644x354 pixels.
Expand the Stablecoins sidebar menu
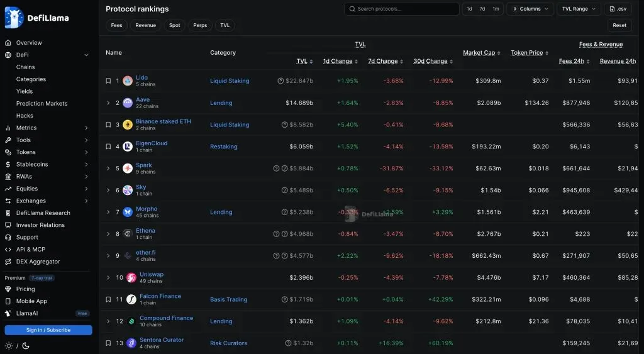(x=86, y=164)
